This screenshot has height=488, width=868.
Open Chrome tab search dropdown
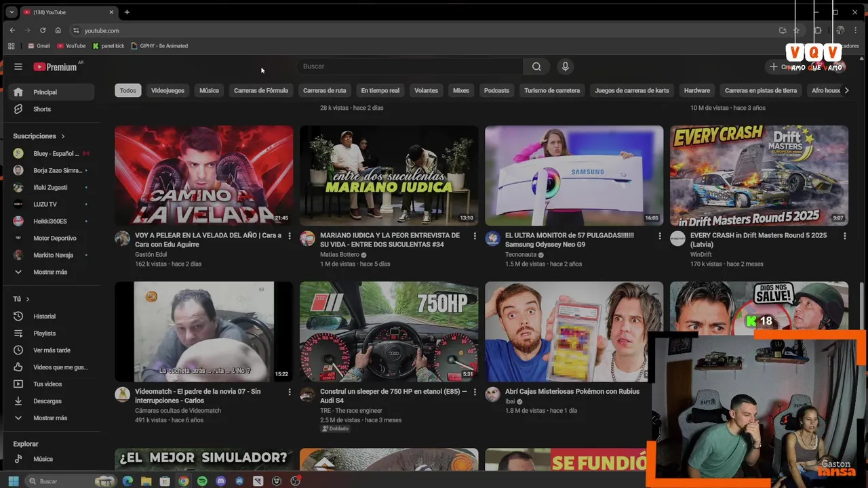[x=12, y=12]
